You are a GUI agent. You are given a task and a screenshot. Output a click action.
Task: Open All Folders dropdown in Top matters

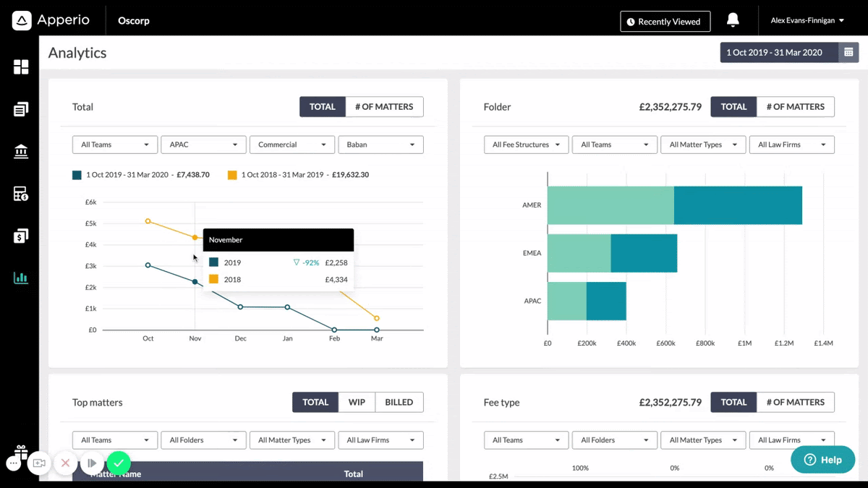(203, 440)
